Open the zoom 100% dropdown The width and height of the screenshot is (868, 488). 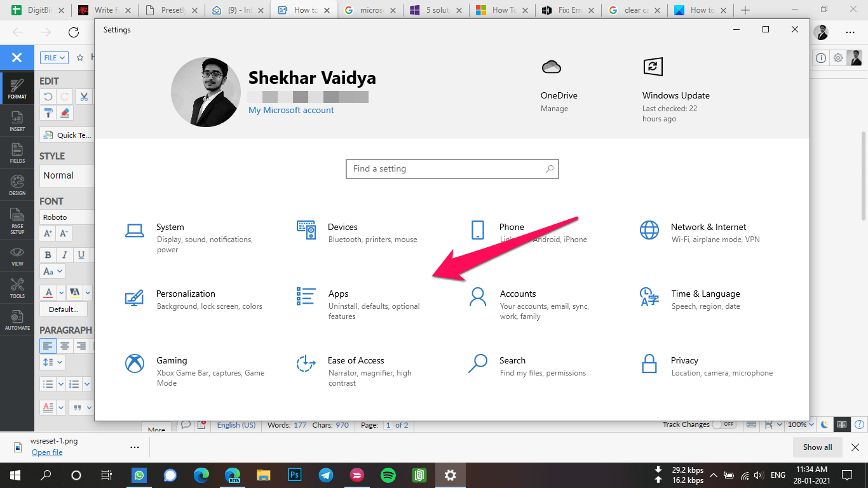pyautogui.click(x=800, y=424)
